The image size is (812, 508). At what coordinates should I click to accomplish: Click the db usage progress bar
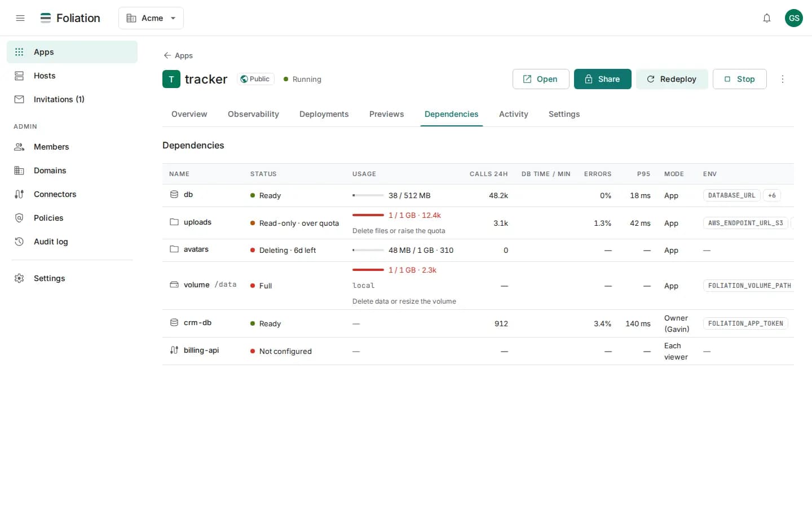pyautogui.click(x=368, y=195)
